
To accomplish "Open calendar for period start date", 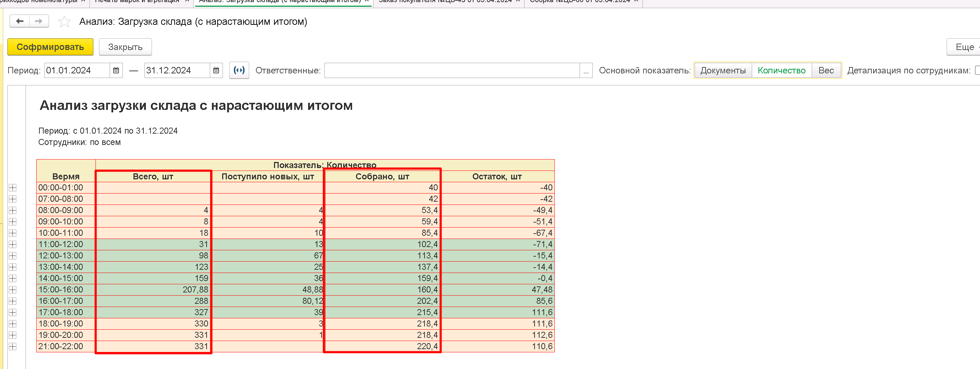I will [x=116, y=70].
